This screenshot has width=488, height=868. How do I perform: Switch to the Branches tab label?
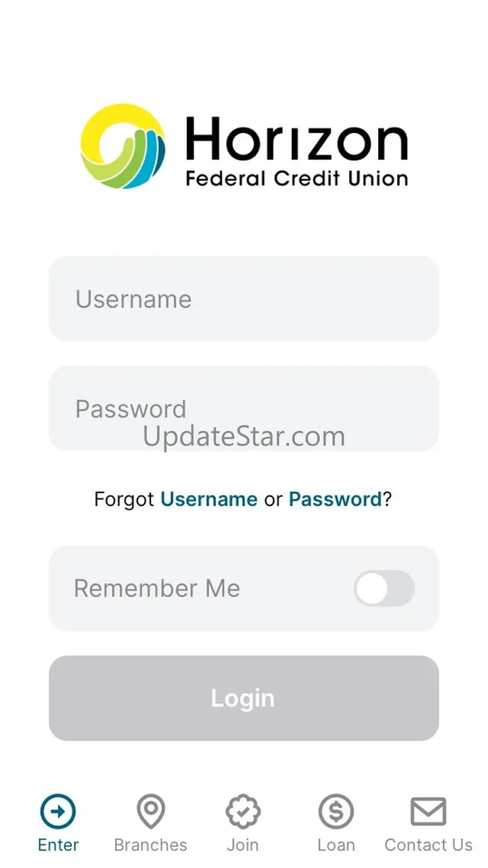click(x=151, y=845)
